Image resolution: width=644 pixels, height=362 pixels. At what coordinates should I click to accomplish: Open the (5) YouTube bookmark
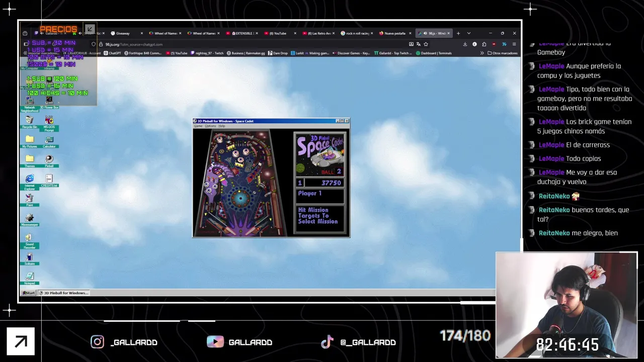(176, 53)
